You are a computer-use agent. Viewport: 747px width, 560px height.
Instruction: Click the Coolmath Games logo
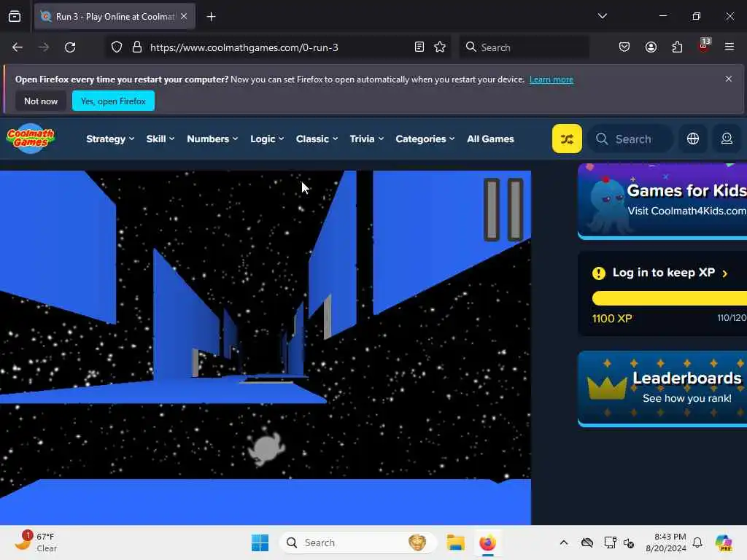coord(31,139)
